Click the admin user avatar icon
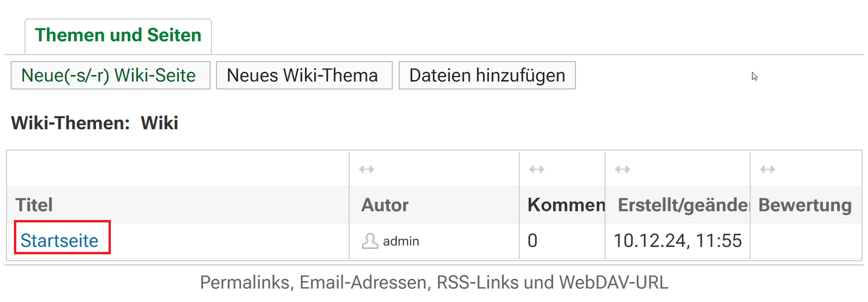The height and width of the screenshot is (302, 868). point(370,240)
